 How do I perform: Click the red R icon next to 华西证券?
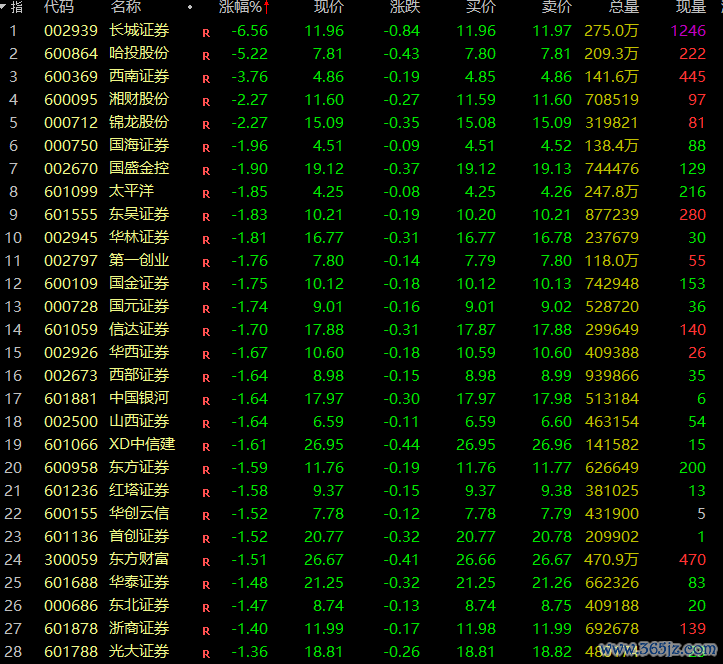(x=206, y=355)
